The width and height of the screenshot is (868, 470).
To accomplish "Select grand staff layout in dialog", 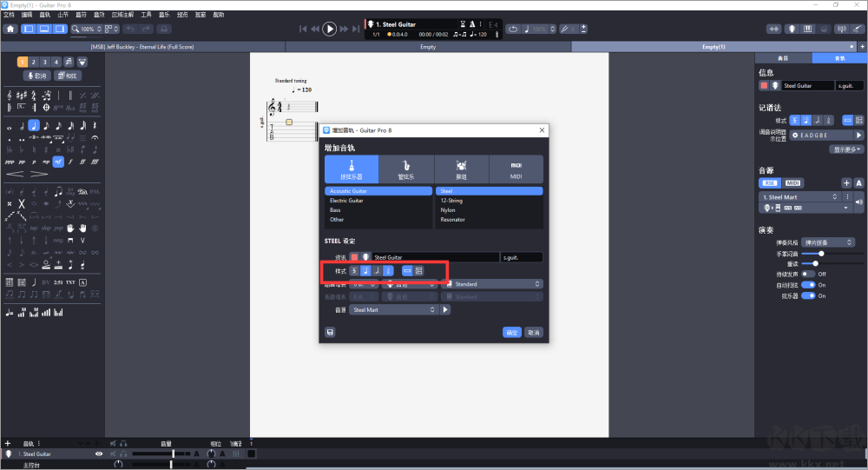I will pyautogui.click(x=419, y=270).
